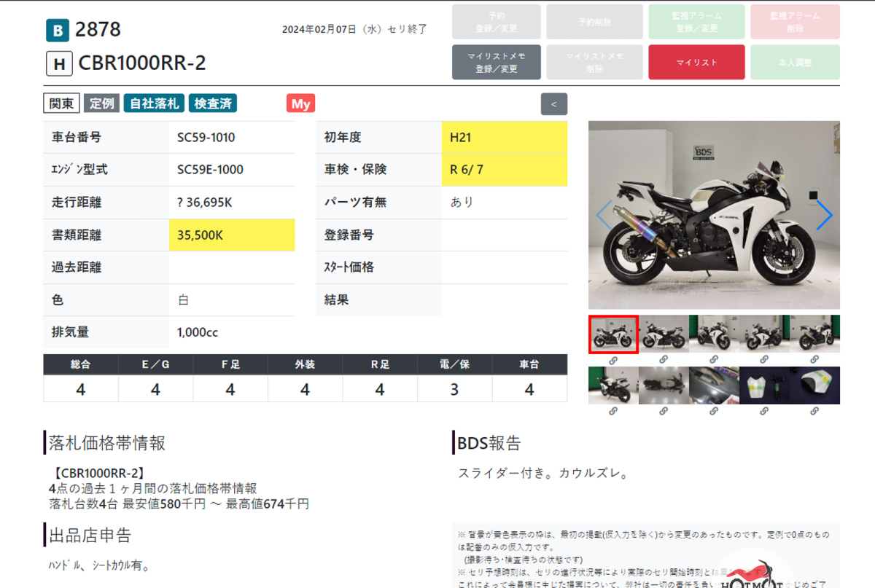Select the fourth thumbnail in the top row
Viewport: 875px width, 588px height.
tap(764, 334)
